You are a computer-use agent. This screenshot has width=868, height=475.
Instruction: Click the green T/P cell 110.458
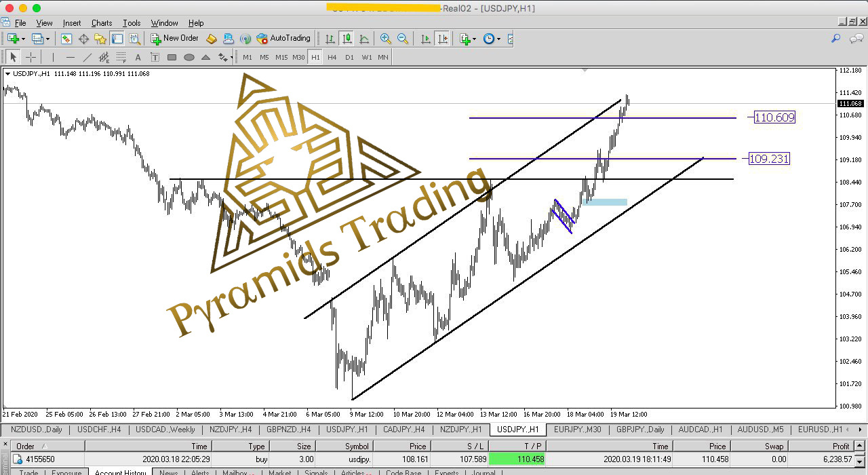point(517,459)
